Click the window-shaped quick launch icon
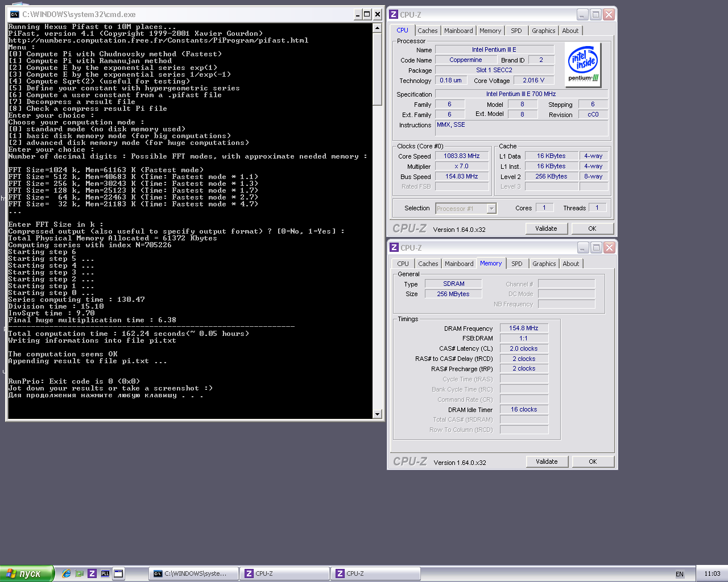Viewport: 728px width, 582px height. [118, 573]
